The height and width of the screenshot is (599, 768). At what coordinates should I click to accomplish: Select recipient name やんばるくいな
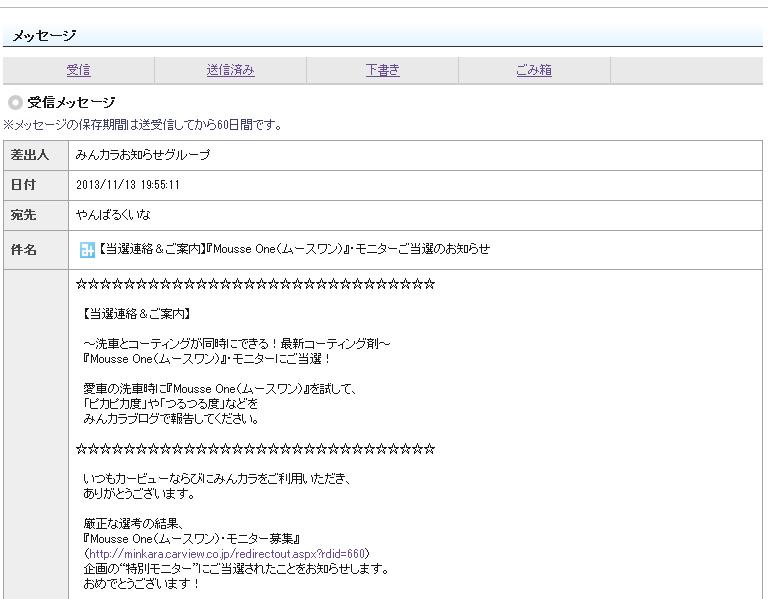click(113, 215)
